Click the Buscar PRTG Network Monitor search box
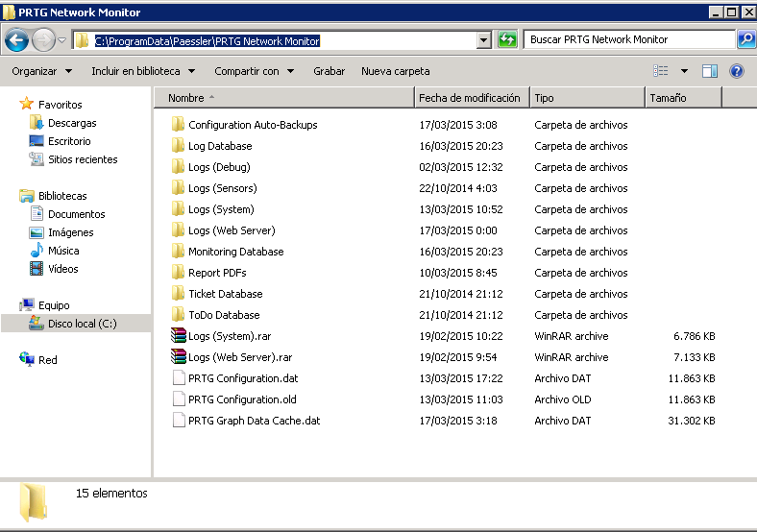 click(628, 39)
